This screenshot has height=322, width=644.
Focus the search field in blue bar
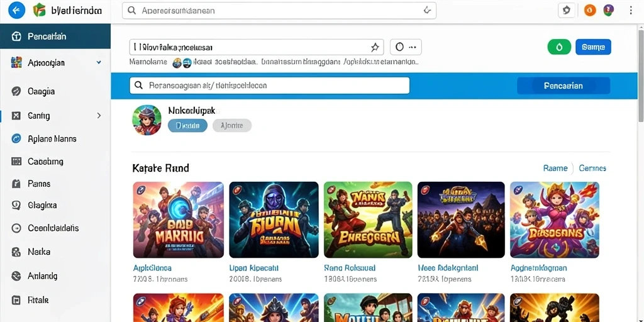pos(270,86)
